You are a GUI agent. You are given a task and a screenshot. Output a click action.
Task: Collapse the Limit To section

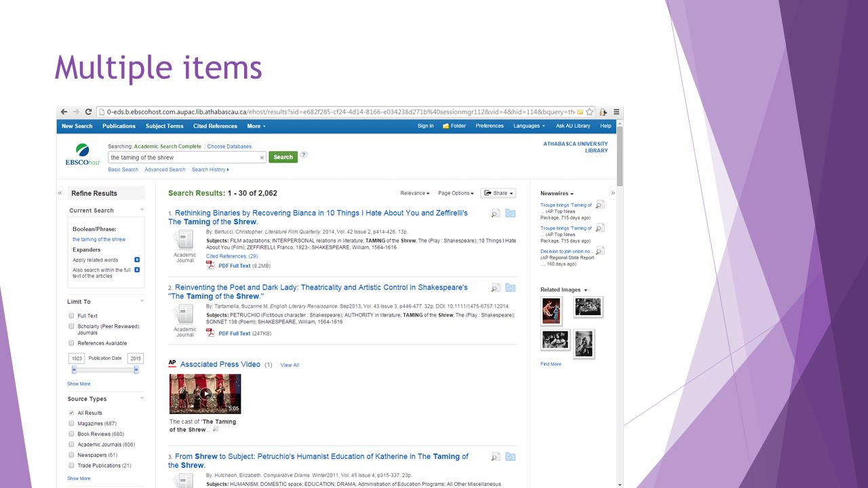(x=142, y=302)
